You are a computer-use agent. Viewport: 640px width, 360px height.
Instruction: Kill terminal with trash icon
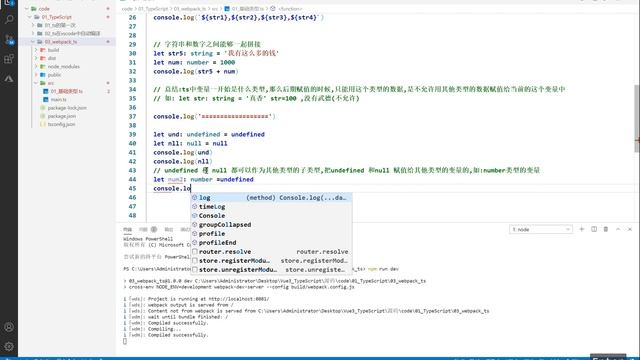click(x=606, y=229)
